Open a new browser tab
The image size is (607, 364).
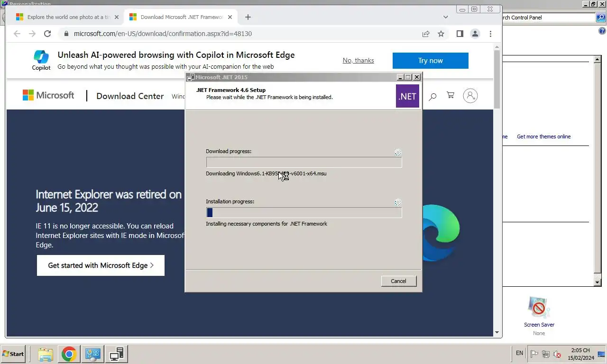[248, 17]
